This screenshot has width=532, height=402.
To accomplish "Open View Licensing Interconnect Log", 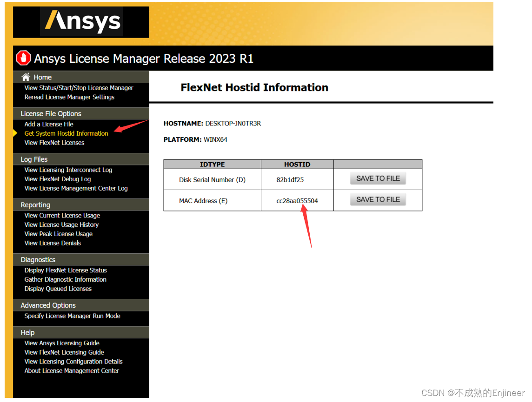I will (68, 170).
